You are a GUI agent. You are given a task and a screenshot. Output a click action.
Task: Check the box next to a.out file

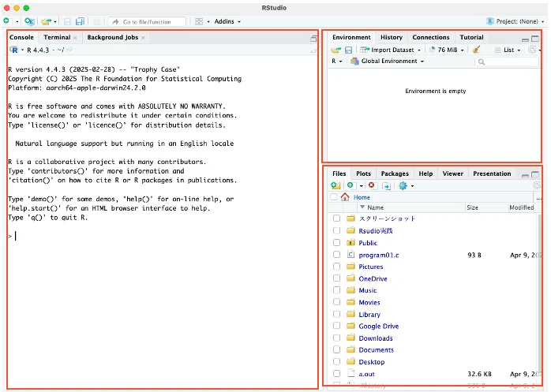point(336,373)
